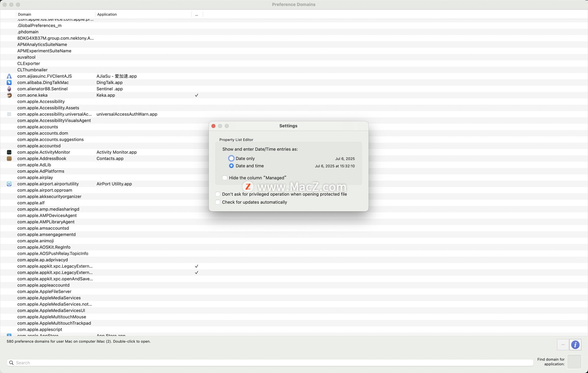This screenshot has width=588, height=373.
Task: Enable Check for updates automatically checkbox
Action: coord(218,202)
